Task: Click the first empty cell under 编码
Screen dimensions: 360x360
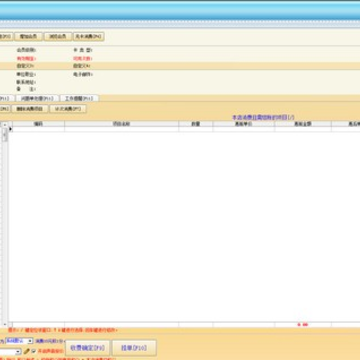Action: point(39,129)
